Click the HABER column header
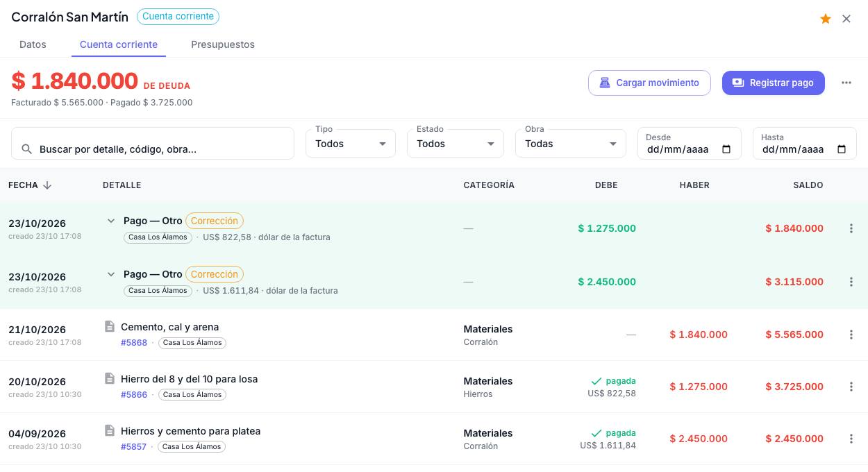The height and width of the screenshot is (472, 868). [694, 185]
